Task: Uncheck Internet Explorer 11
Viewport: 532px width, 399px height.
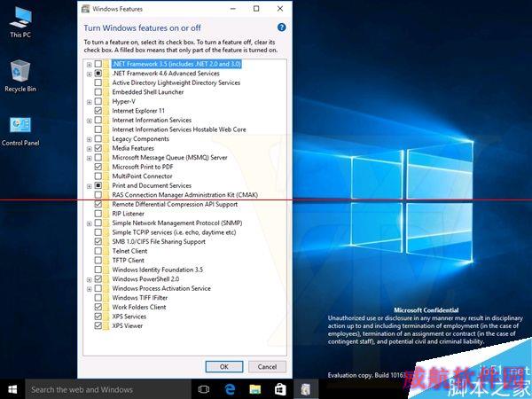Action: point(98,111)
